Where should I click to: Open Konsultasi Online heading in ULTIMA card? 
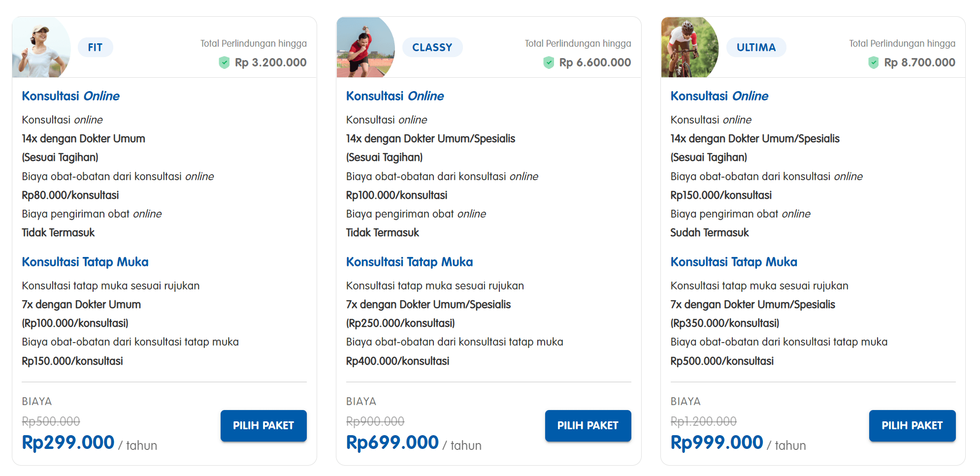(719, 96)
